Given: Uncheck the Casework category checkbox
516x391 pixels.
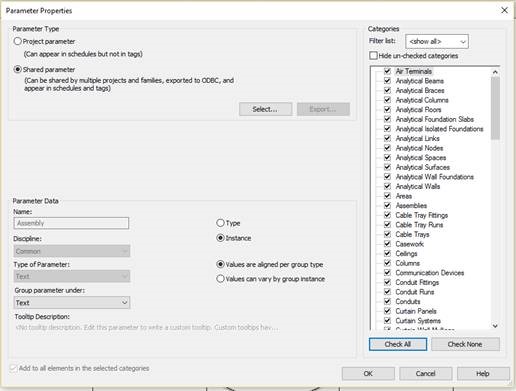Looking at the screenshot, I should [387, 244].
